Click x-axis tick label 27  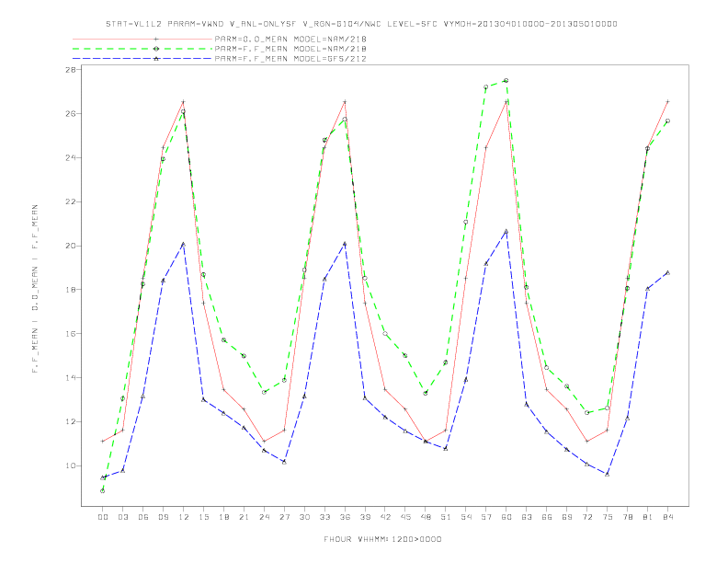point(284,517)
